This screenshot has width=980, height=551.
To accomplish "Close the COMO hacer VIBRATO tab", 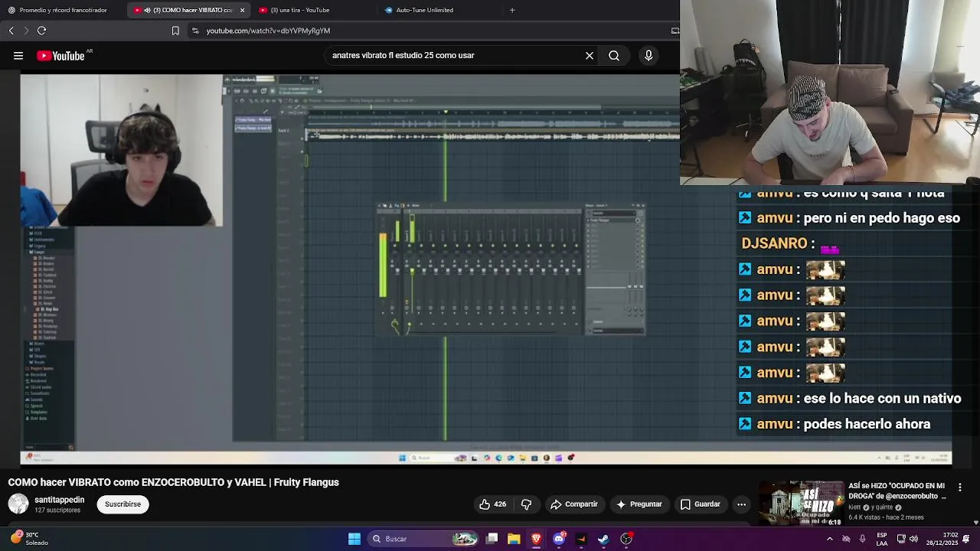I will click(x=243, y=10).
